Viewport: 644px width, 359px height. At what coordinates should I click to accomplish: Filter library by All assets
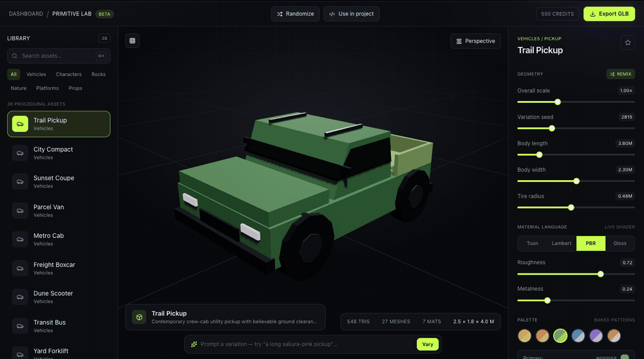pyautogui.click(x=14, y=74)
